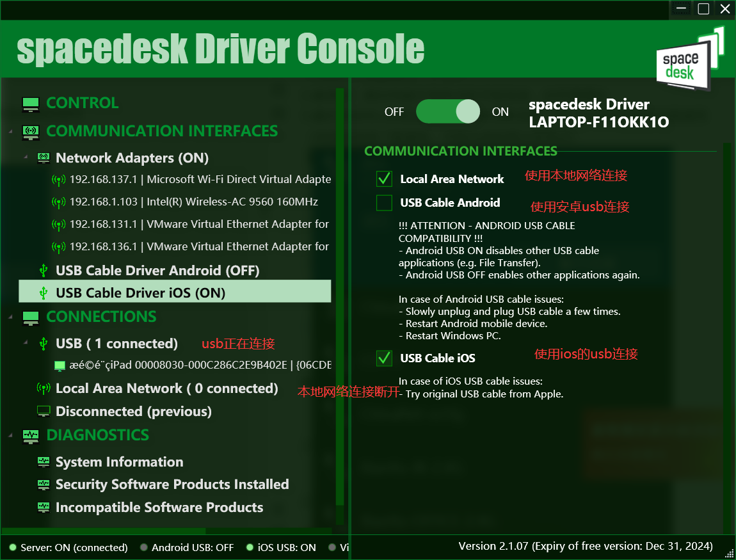Select USB (1 connected) entry
The image size is (736, 560).
click(x=116, y=344)
